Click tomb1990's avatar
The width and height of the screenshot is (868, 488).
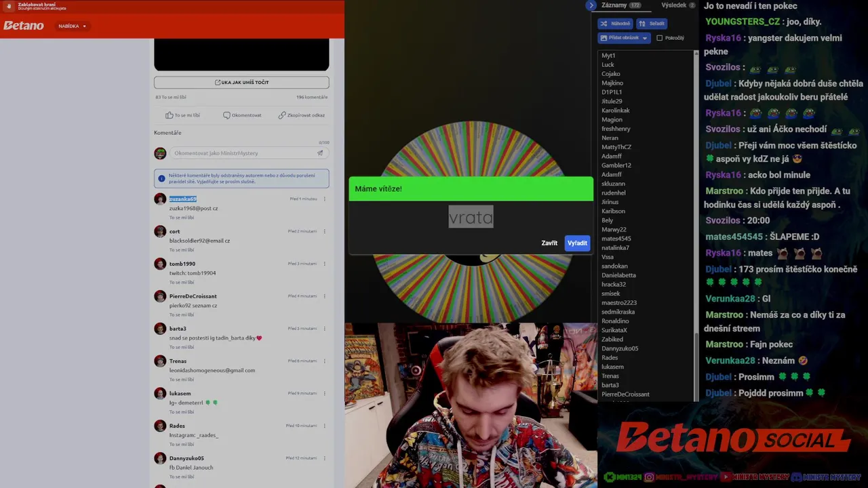click(x=160, y=264)
